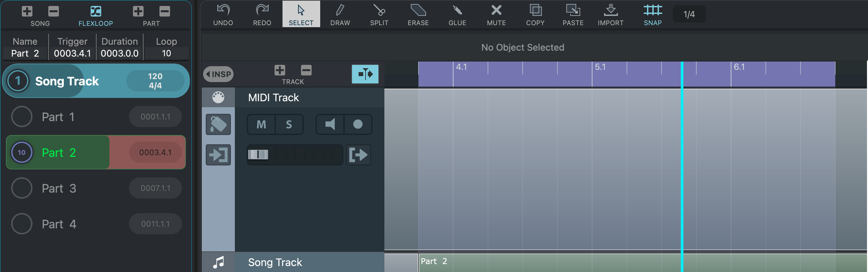Adjust the MIDI Track volume slider
868x272 pixels.
coord(258,155)
